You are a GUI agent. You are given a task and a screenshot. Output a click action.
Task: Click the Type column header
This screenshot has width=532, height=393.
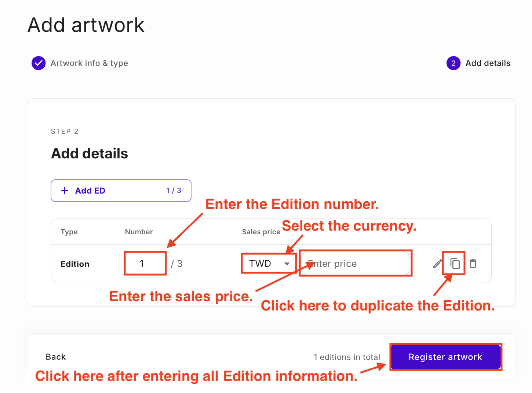(69, 232)
